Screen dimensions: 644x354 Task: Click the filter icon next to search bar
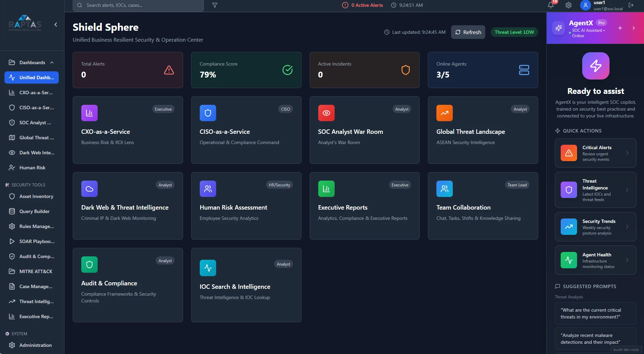[x=215, y=5]
